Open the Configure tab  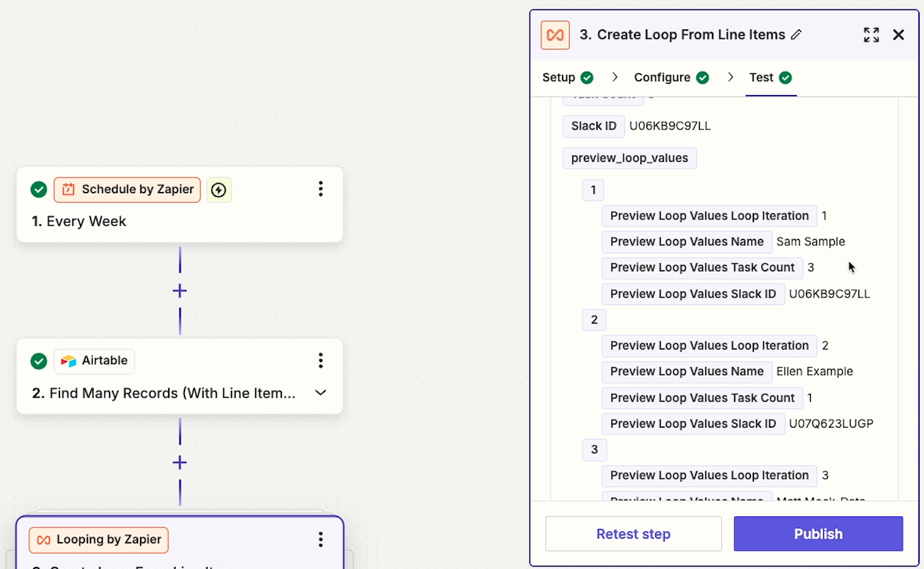(x=662, y=78)
